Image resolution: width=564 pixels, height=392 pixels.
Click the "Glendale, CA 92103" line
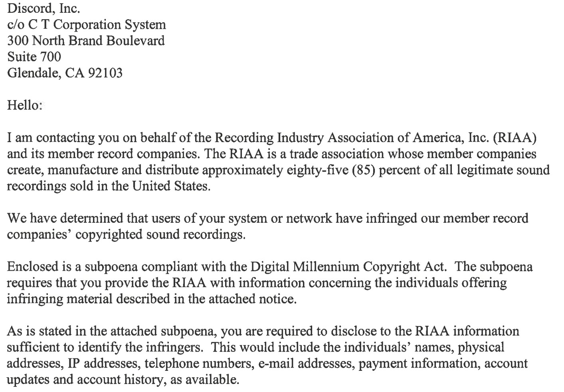(x=65, y=73)
